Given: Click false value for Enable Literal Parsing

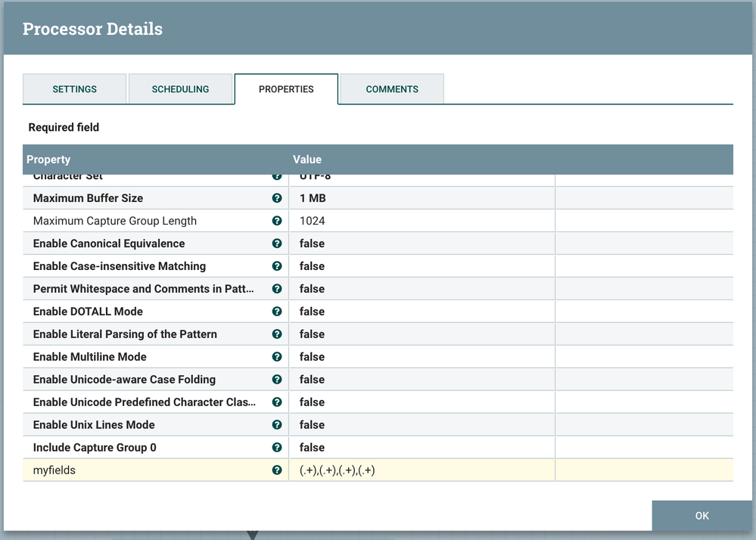Looking at the screenshot, I should tap(312, 334).
